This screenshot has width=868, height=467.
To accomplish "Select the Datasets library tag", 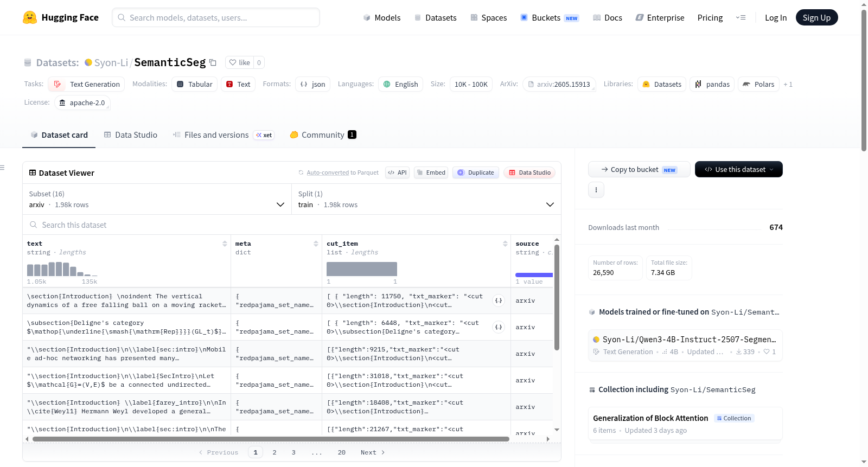I will (662, 84).
